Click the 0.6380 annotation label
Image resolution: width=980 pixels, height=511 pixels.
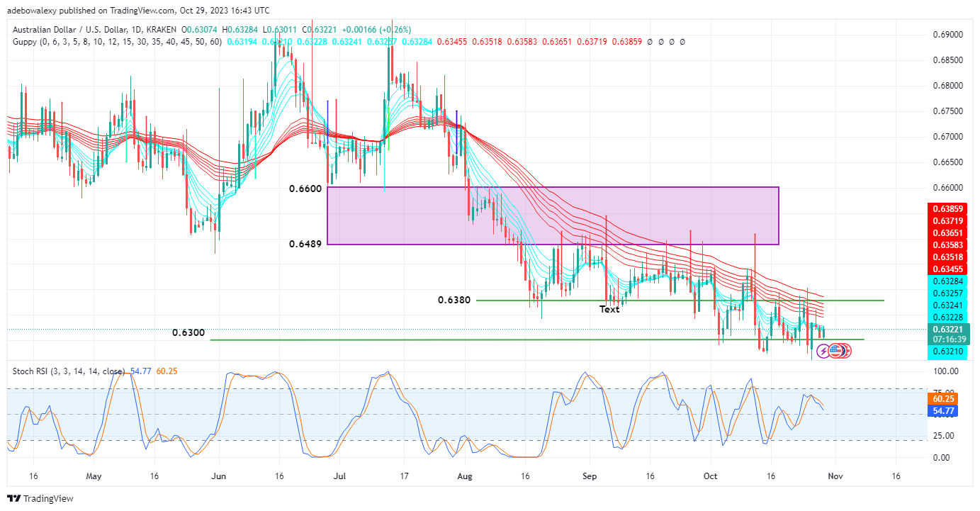pyautogui.click(x=454, y=301)
